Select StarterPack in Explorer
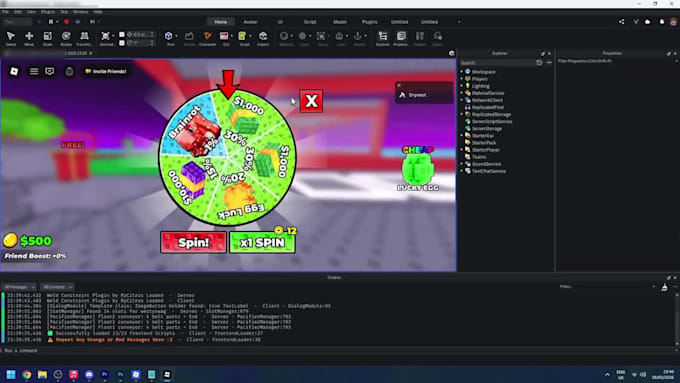Viewport: 680px width, 383px height. (x=484, y=142)
